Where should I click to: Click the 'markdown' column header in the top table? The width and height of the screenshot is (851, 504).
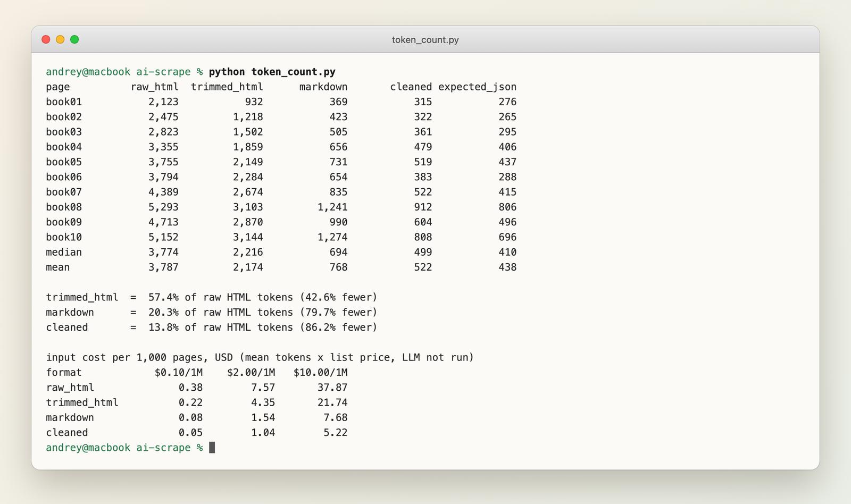pos(323,87)
